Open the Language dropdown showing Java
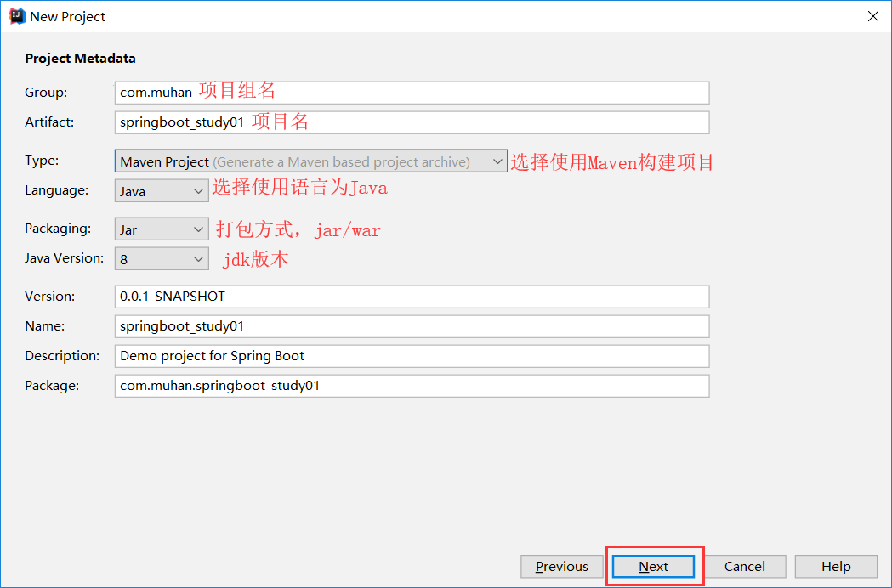 coord(162,191)
